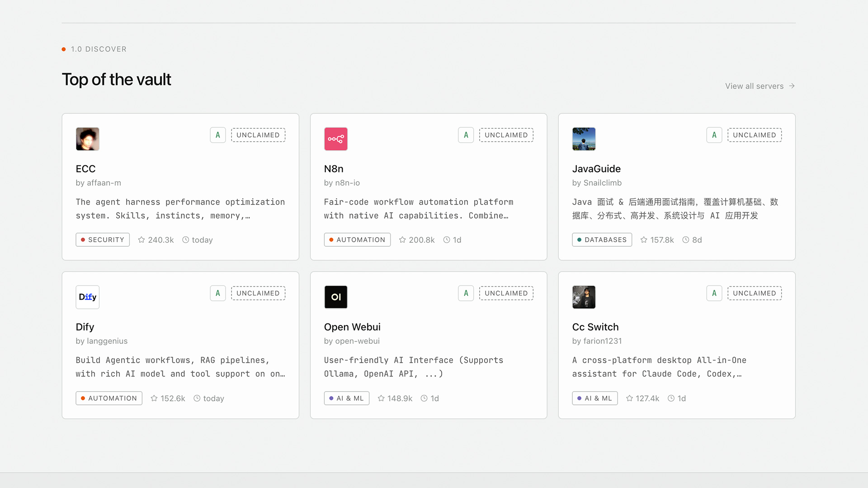Viewport: 868px width, 488px height.
Task: Open the ECC avatar image
Action: coord(87,139)
